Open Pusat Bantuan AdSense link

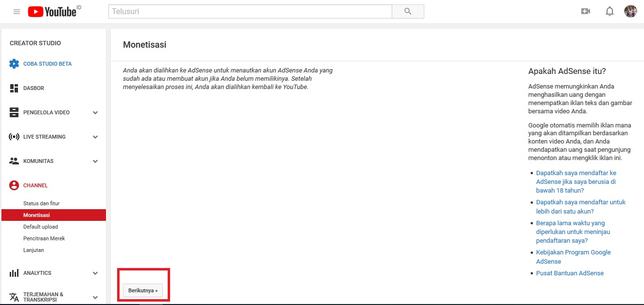click(570, 273)
